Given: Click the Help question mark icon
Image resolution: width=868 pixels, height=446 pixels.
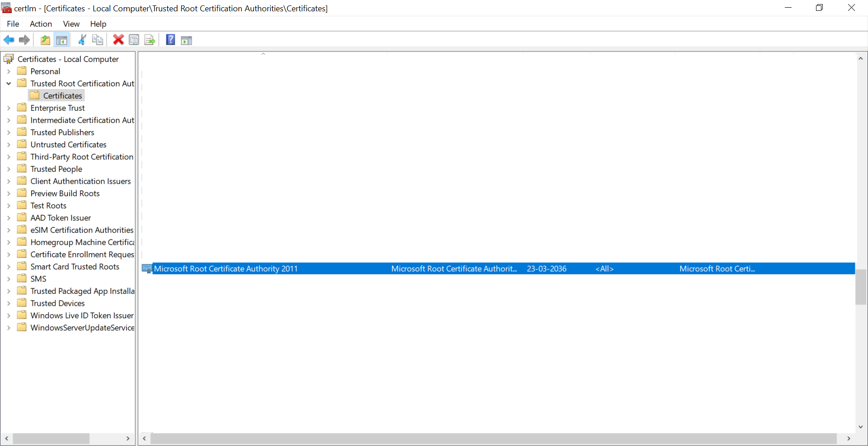Looking at the screenshot, I should click(170, 40).
